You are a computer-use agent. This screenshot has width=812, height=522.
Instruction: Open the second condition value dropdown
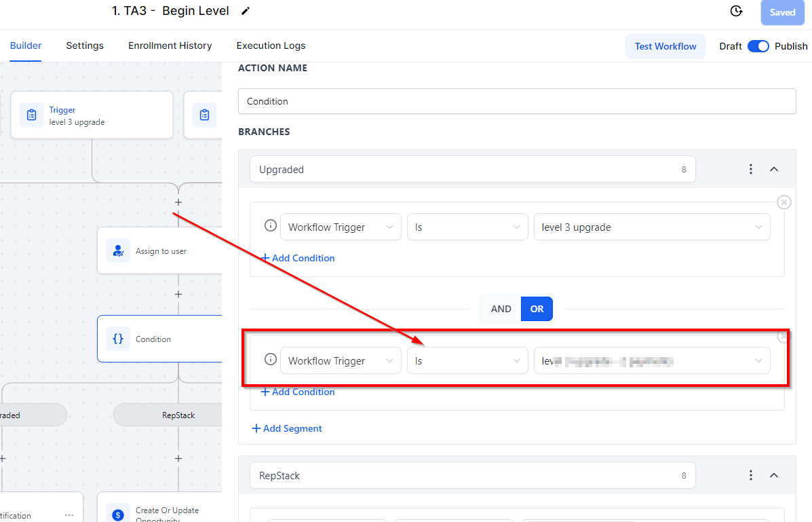(x=652, y=361)
